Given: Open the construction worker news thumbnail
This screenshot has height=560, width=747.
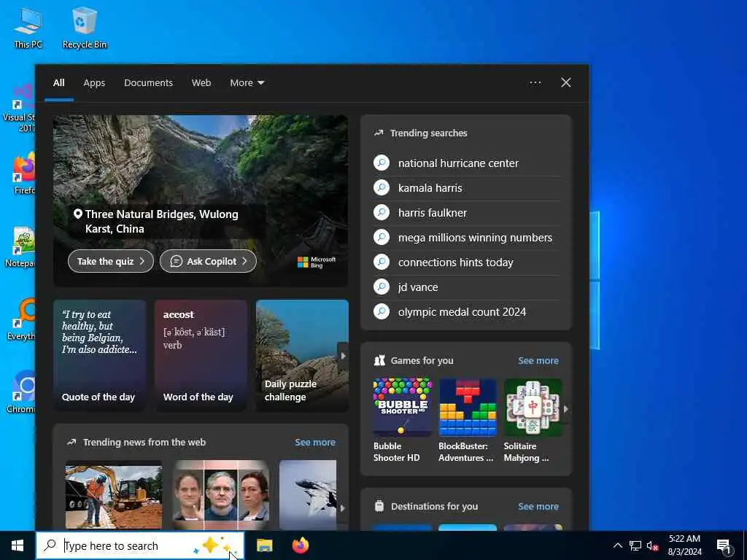Looking at the screenshot, I should pyautogui.click(x=113, y=495).
